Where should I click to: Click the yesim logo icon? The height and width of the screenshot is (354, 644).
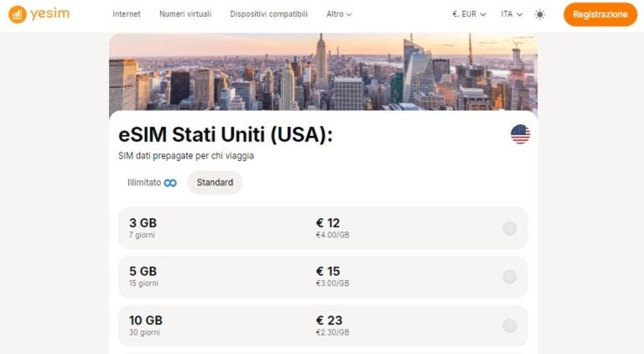coord(18,14)
